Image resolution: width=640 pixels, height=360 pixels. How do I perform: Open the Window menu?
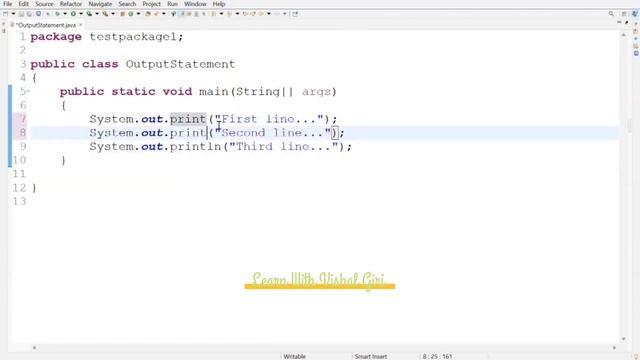195,4
